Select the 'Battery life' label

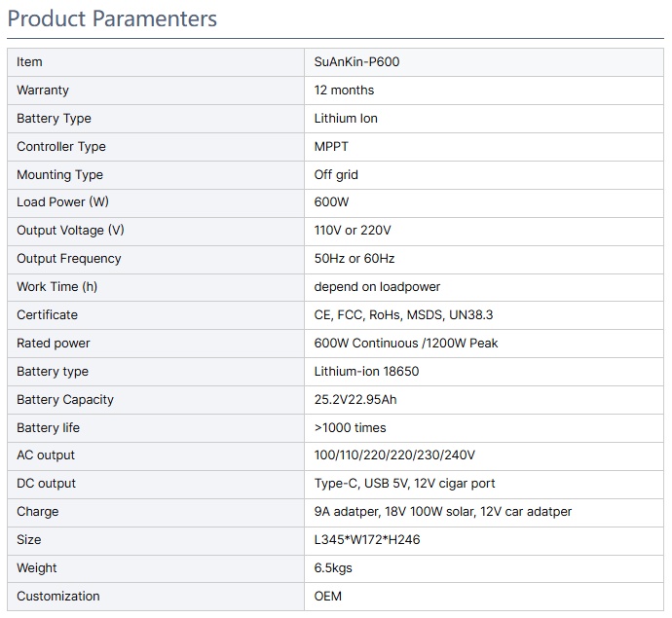click(48, 428)
